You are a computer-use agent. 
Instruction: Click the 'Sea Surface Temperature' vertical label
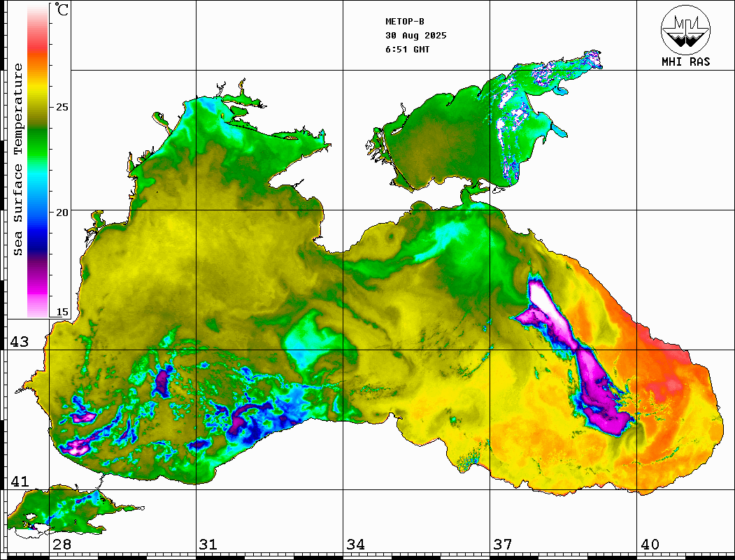click(17, 159)
